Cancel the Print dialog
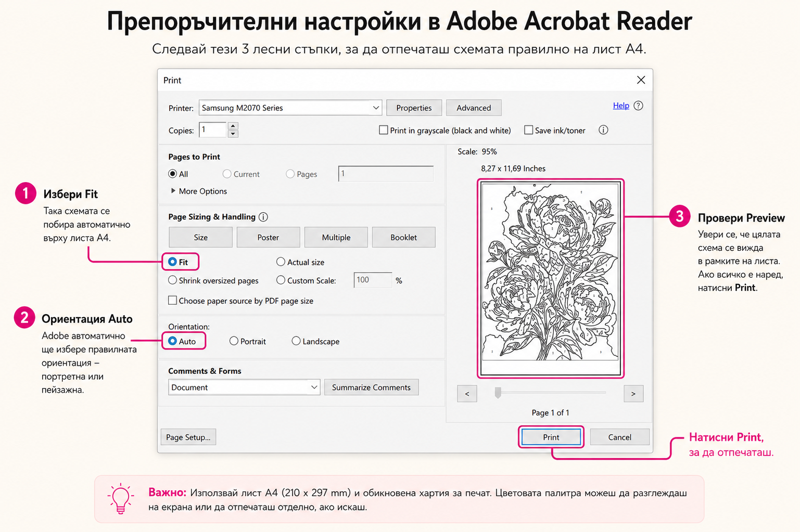800x532 pixels. click(x=620, y=437)
